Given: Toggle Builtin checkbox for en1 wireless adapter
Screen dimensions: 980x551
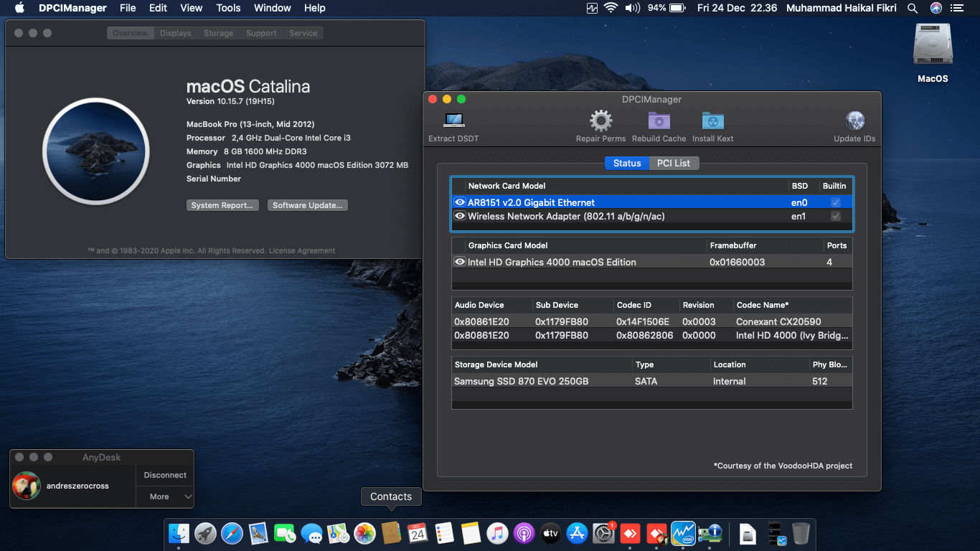Looking at the screenshot, I should pos(835,216).
